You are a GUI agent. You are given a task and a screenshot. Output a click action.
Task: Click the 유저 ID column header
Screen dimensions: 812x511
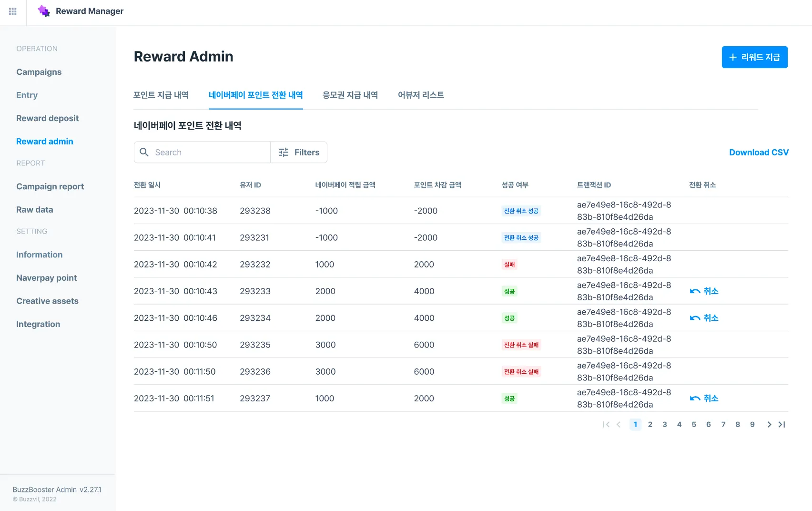(x=250, y=185)
